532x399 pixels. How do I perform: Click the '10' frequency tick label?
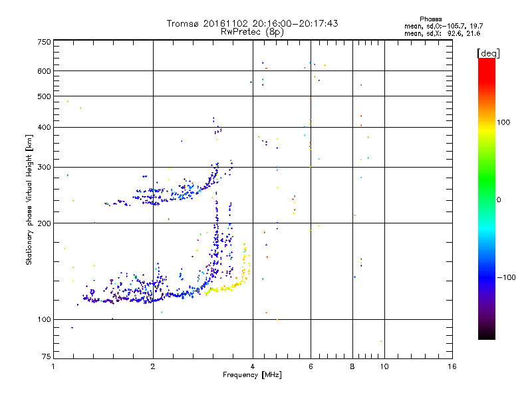384,366
